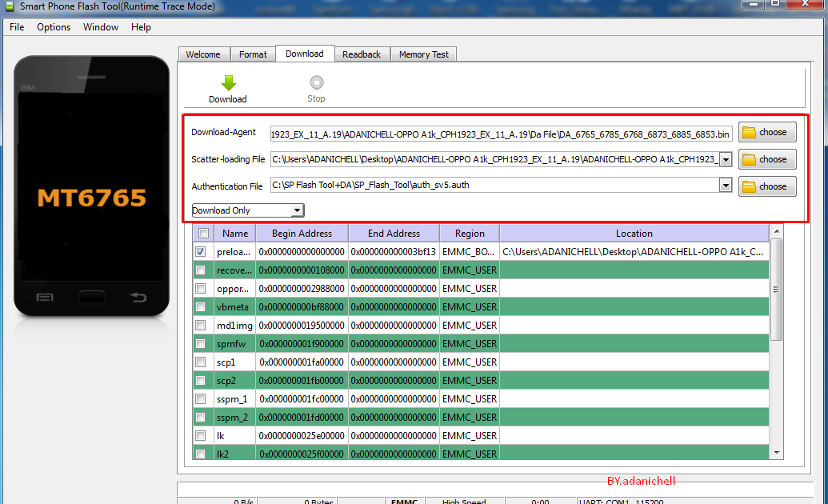
Task: Open the Readback tab
Action: pos(362,54)
